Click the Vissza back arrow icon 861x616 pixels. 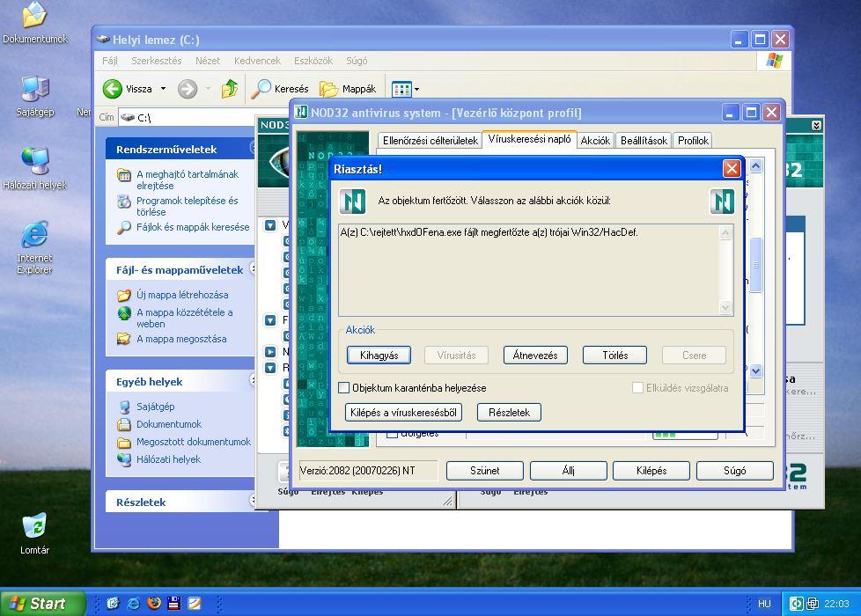tap(113, 88)
